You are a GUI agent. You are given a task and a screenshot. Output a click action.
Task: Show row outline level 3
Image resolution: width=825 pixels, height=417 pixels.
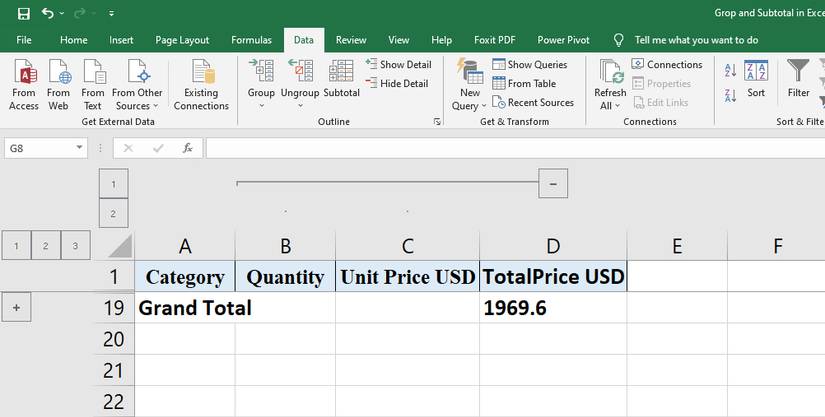coord(76,246)
